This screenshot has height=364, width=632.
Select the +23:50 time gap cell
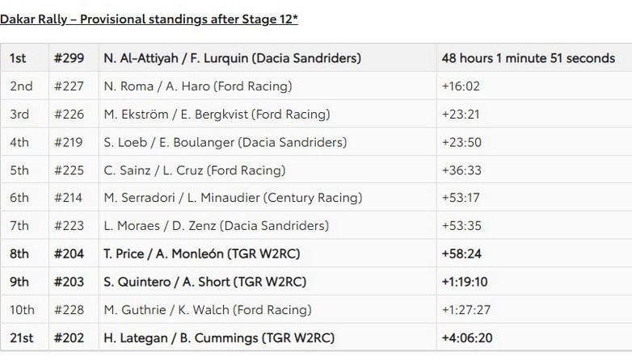pos(461,142)
